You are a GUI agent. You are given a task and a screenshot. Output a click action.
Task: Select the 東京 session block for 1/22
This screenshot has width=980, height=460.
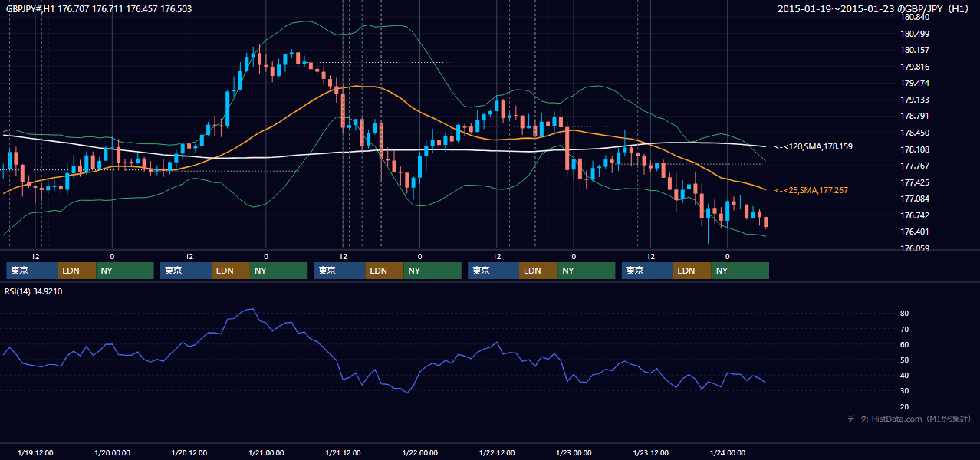(494, 271)
